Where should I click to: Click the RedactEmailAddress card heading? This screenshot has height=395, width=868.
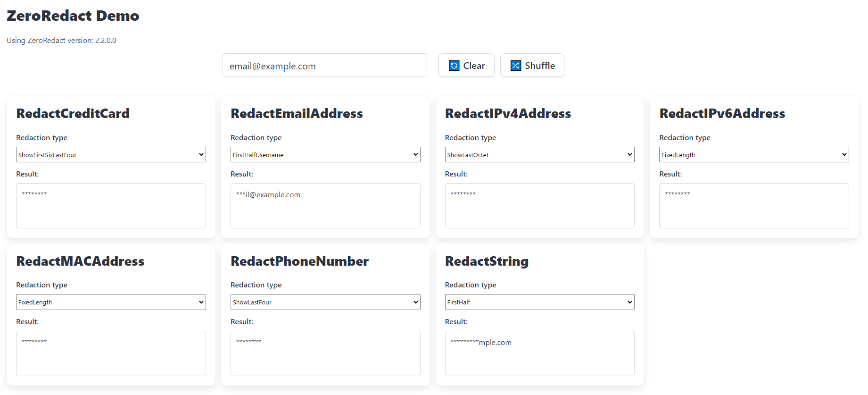tap(297, 113)
